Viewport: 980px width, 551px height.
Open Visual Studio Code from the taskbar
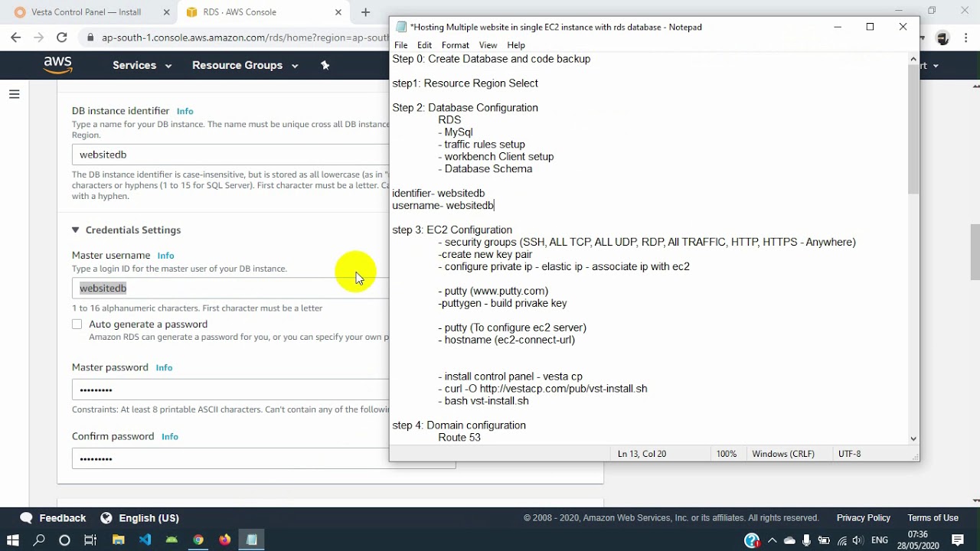click(145, 540)
